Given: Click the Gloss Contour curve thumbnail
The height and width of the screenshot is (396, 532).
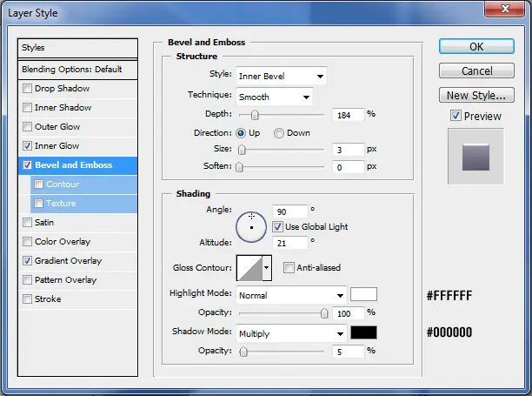Looking at the screenshot, I should (249, 268).
